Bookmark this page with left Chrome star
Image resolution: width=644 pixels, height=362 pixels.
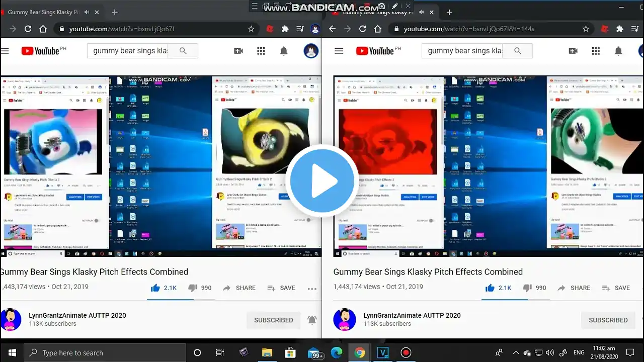tap(251, 29)
